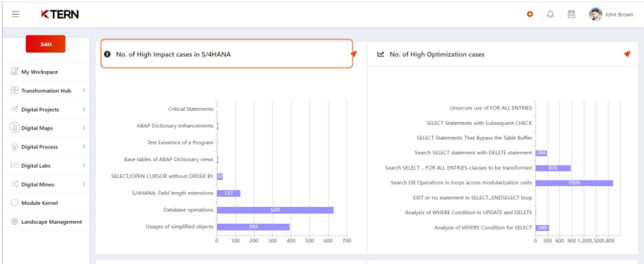Expand the Digital Maps submenu chevron
The height and width of the screenshot is (264, 644).
point(84,128)
